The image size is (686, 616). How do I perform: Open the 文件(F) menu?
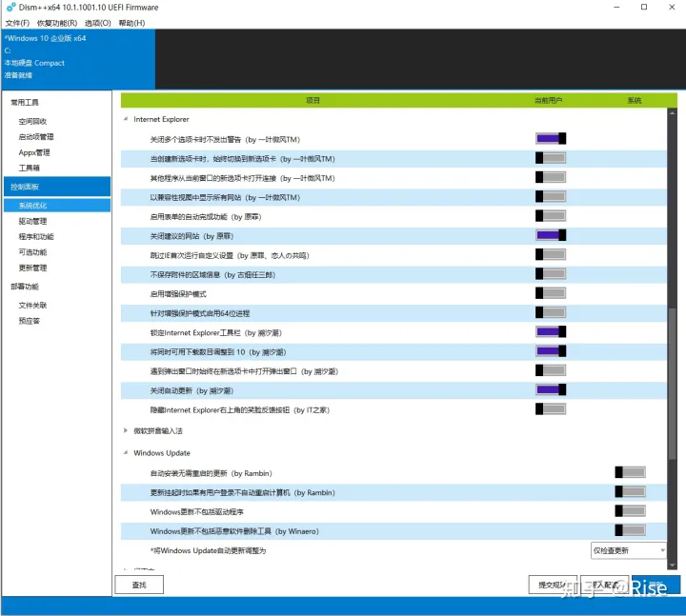(17, 23)
